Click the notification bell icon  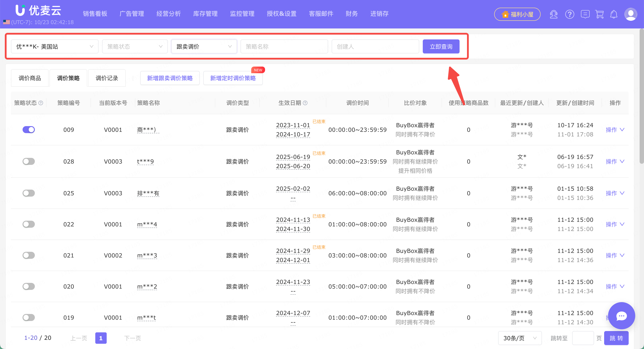(614, 14)
